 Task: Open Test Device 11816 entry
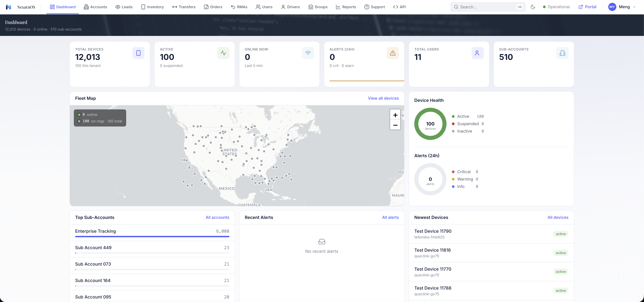pos(491,253)
